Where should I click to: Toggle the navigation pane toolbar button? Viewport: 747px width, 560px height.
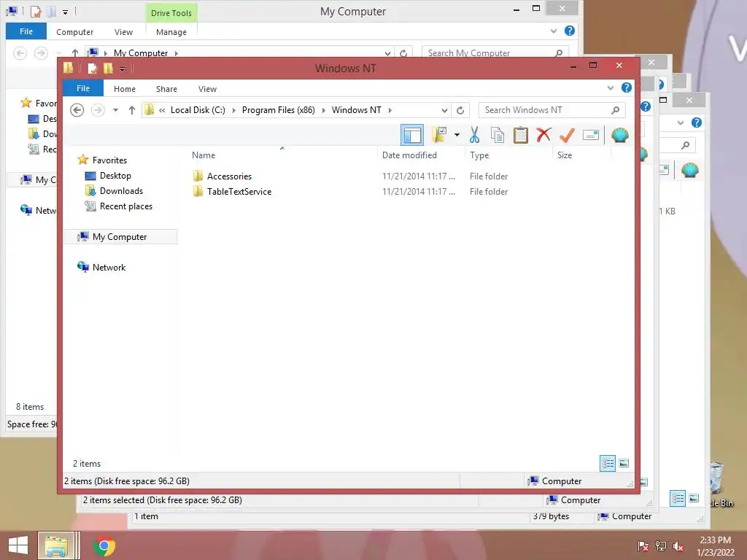click(412, 135)
